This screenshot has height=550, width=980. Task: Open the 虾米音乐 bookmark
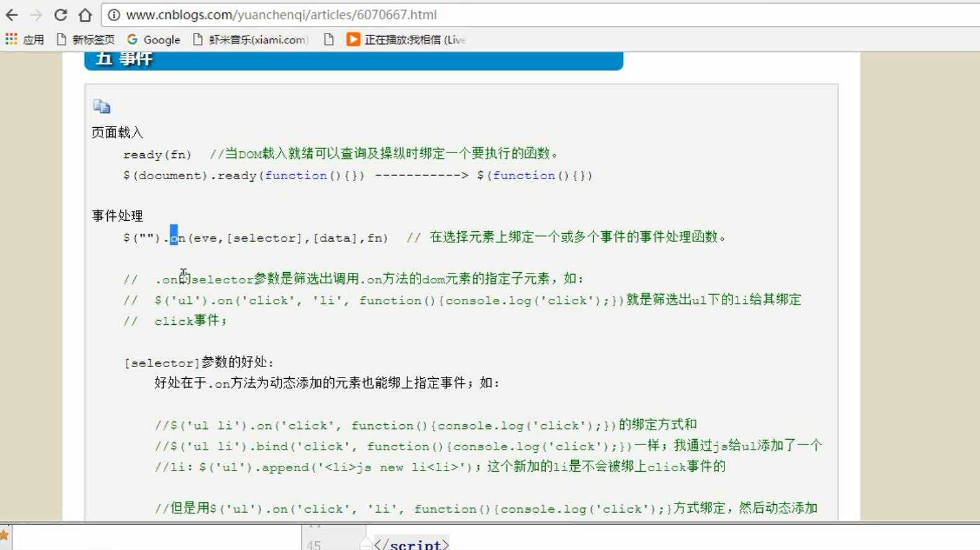coord(251,40)
